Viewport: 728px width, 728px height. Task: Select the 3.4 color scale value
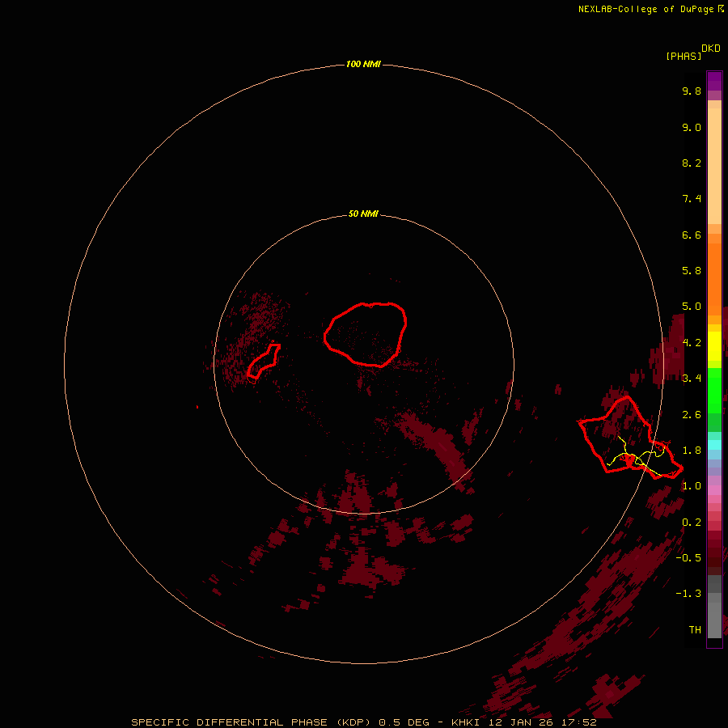692,379
